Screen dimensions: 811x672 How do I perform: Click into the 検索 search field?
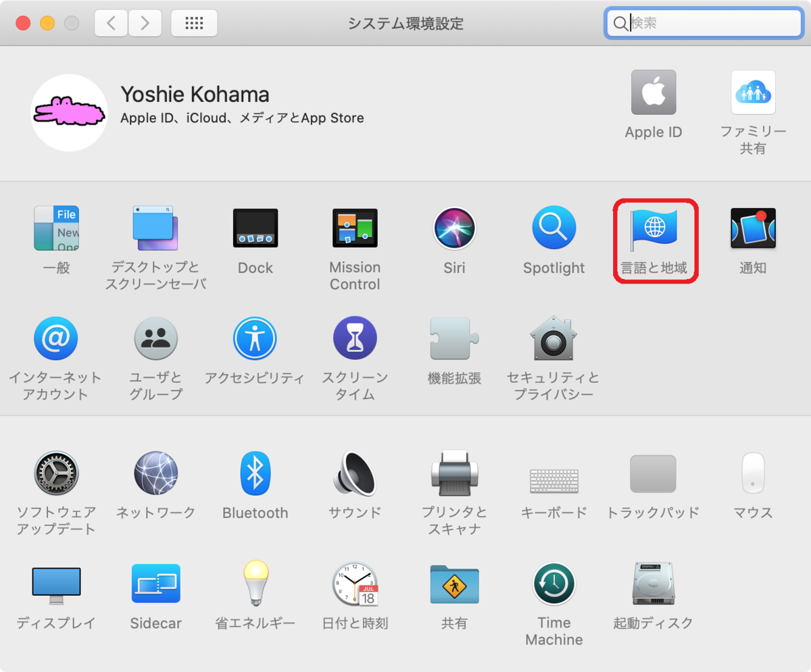tap(704, 23)
